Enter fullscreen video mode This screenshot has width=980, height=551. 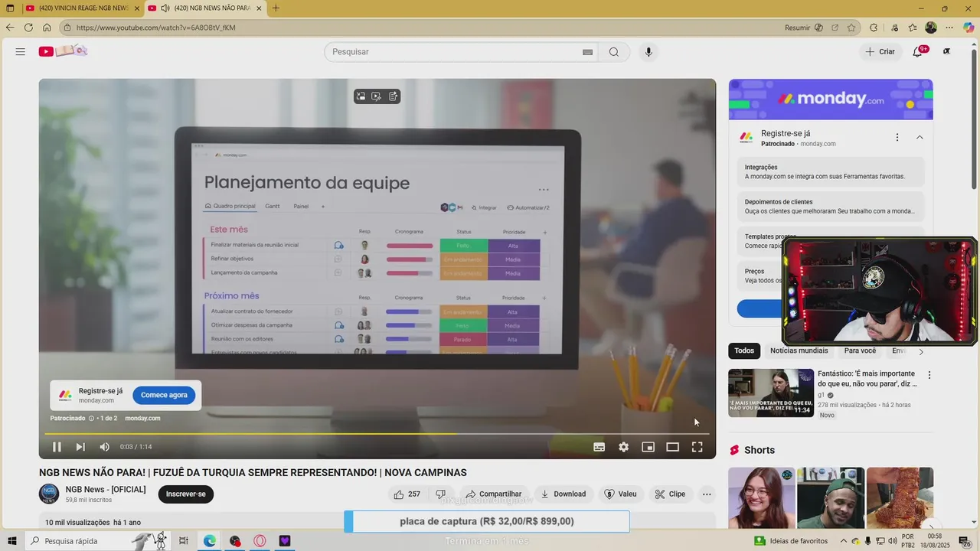click(x=697, y=447)
